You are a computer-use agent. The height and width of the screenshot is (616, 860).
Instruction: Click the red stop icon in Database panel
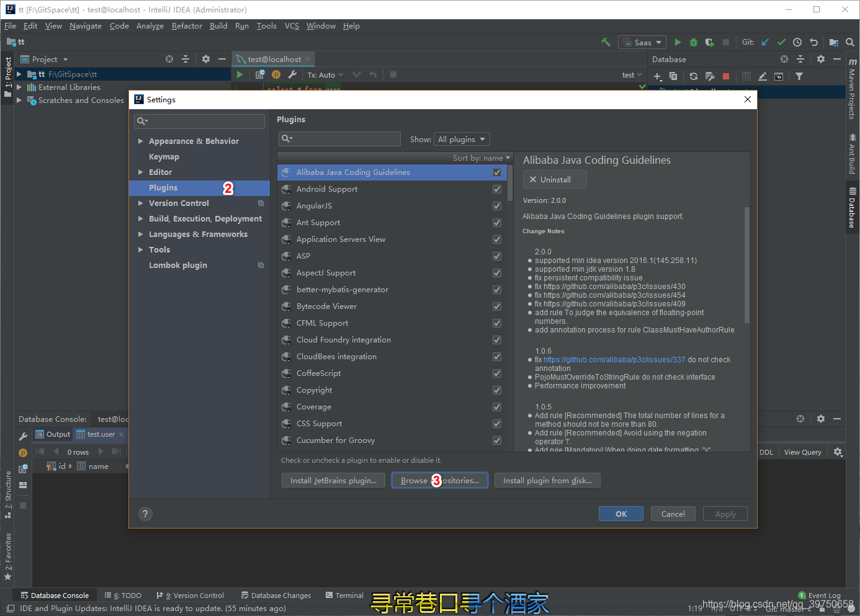pos(726,76)
